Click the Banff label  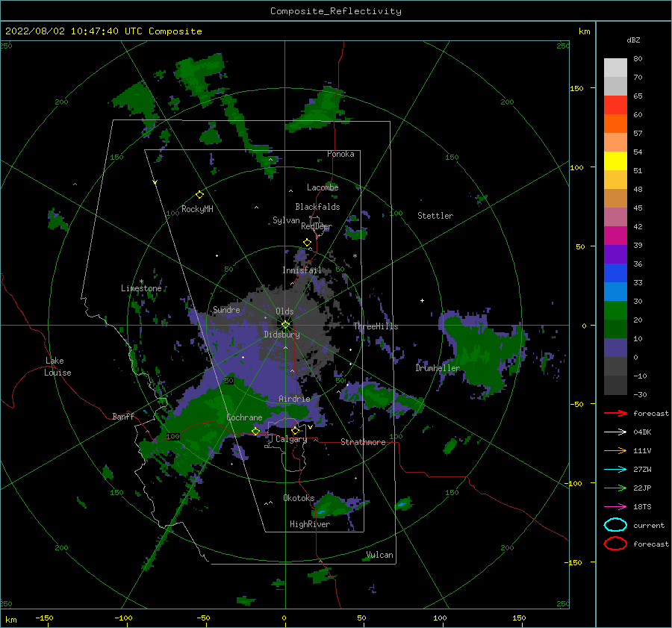tap(123, 416)
